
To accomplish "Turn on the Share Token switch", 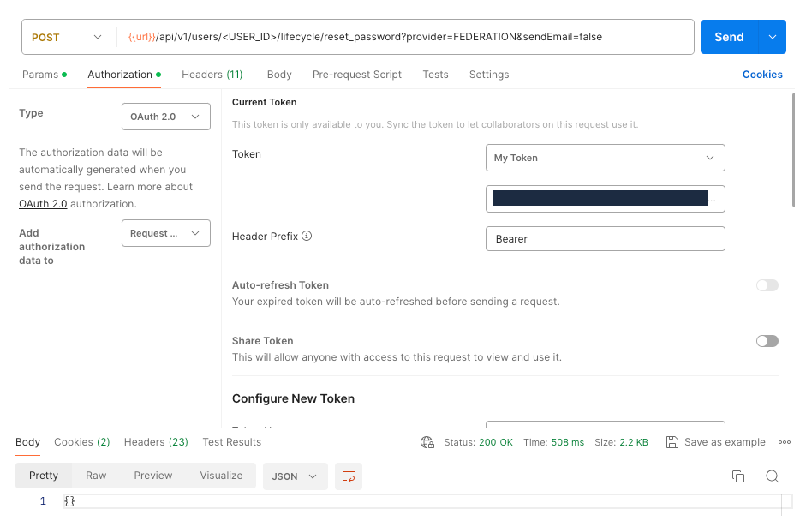I will click(767, 341).
